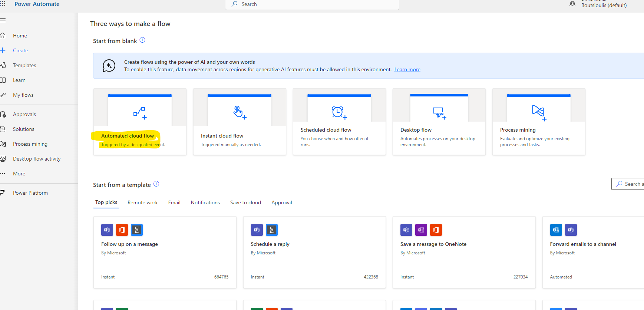Click the 422368 usage count

(371, 277)
